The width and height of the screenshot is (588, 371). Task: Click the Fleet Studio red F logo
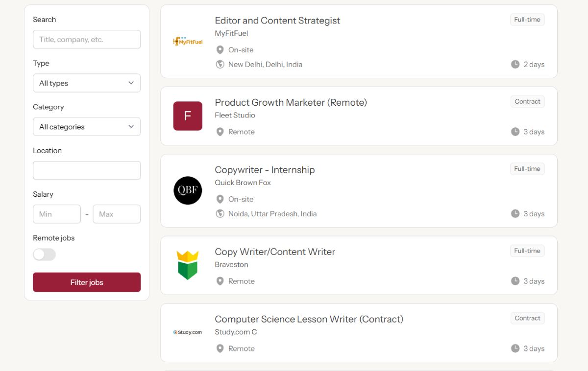[188, 116]
